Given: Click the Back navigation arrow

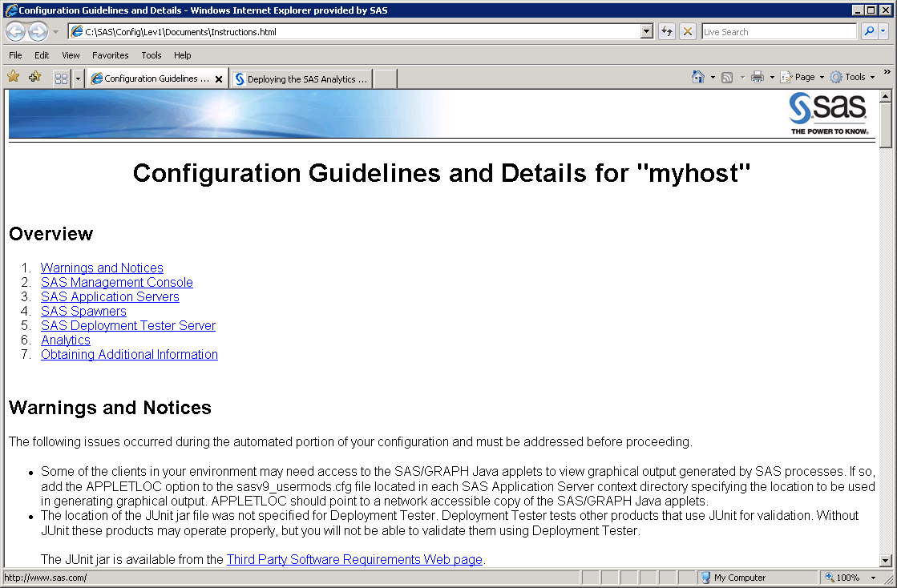Looking at the screenshot, I should tap(16, 32).
